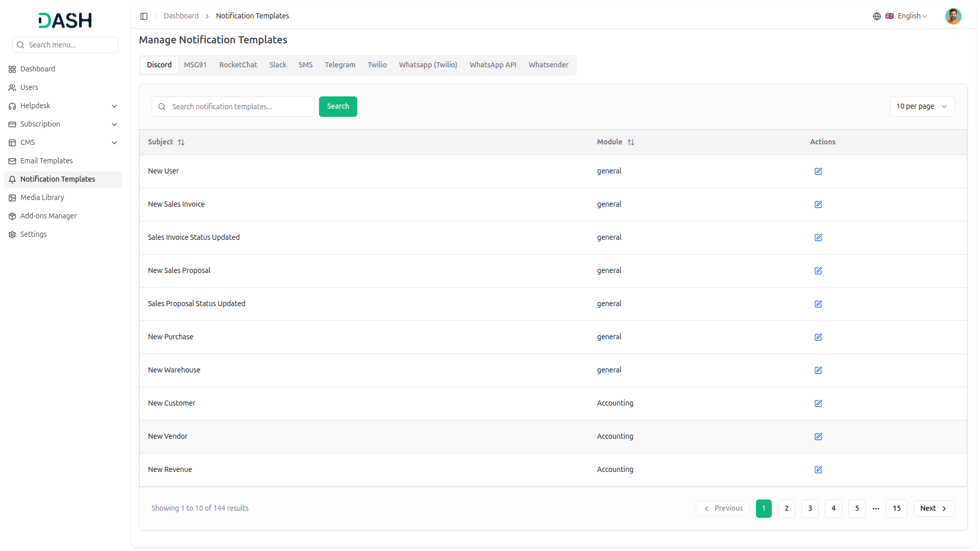Open edit for New Warehouse row
Image resolution: width=980 pixels, height=551 pixels.
point(818,370)
